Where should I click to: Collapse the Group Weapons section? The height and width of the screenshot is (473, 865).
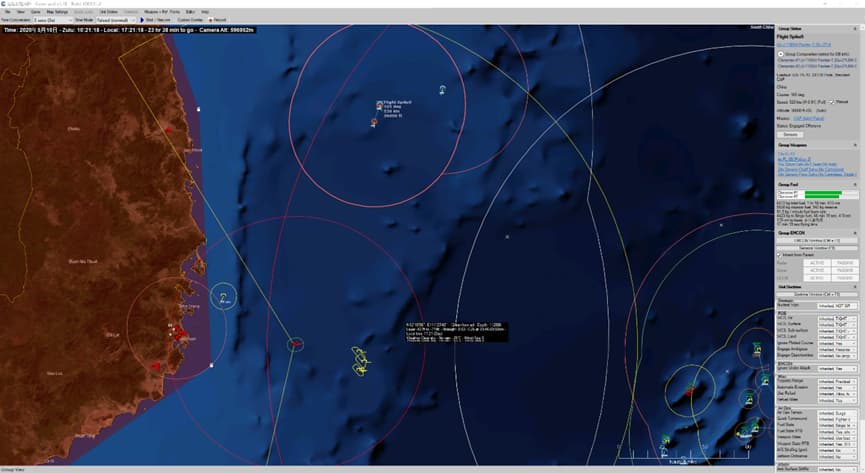coord(855,145)
